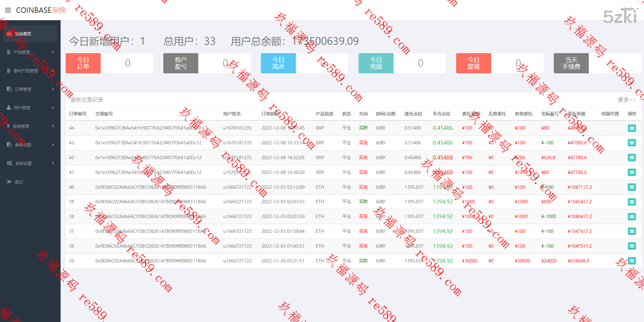Screen dimensions: 644x322
Task: Expand the 订单管理 sidebar section
Action: pyautogui.click(x=30, y=89)
